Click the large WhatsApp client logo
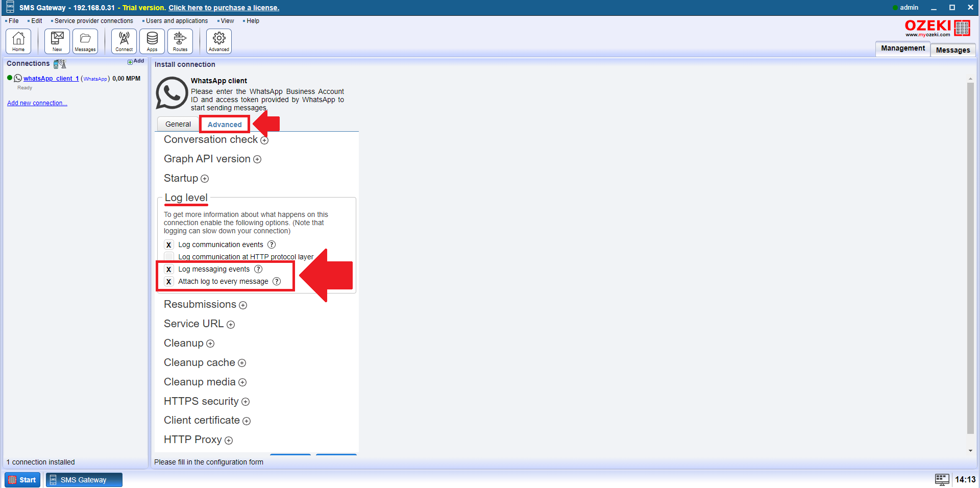 171,93
